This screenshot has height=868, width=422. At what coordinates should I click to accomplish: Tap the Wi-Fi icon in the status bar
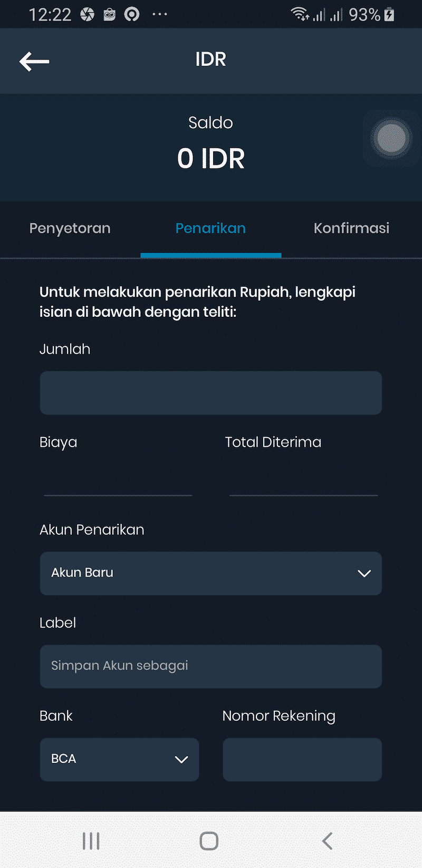(x=299, y=14)
